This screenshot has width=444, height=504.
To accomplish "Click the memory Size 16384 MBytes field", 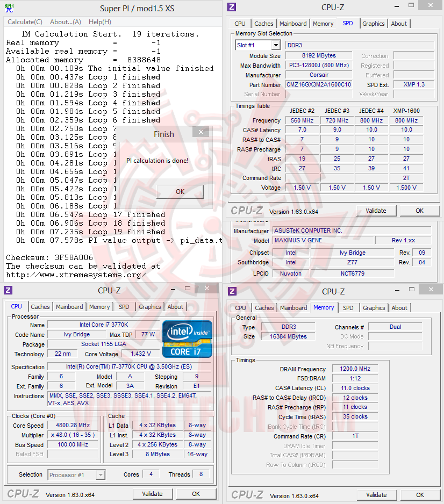I will [288, 336].
